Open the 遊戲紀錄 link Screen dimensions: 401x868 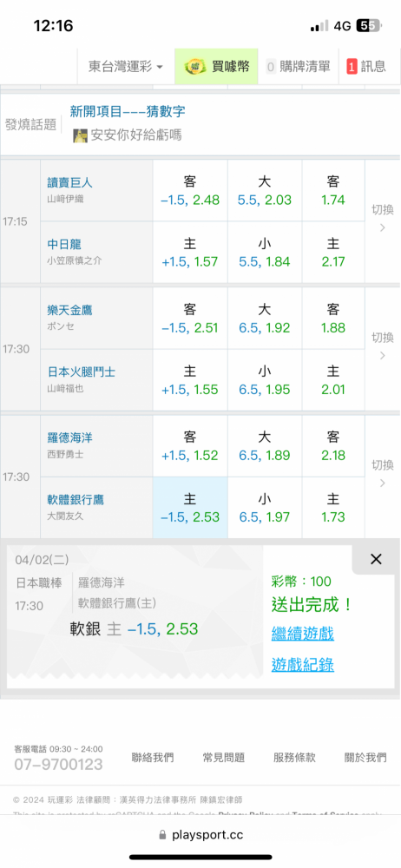click(302, 664)
